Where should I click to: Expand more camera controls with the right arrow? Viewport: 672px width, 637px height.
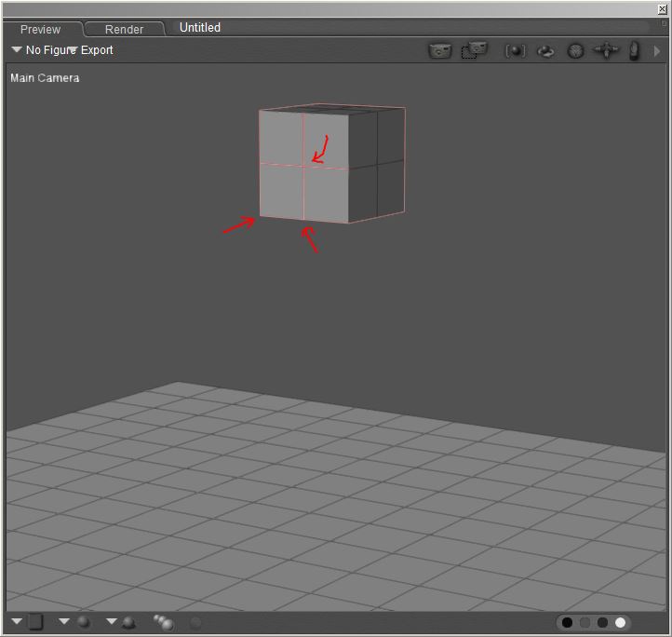tap(656, 51)
